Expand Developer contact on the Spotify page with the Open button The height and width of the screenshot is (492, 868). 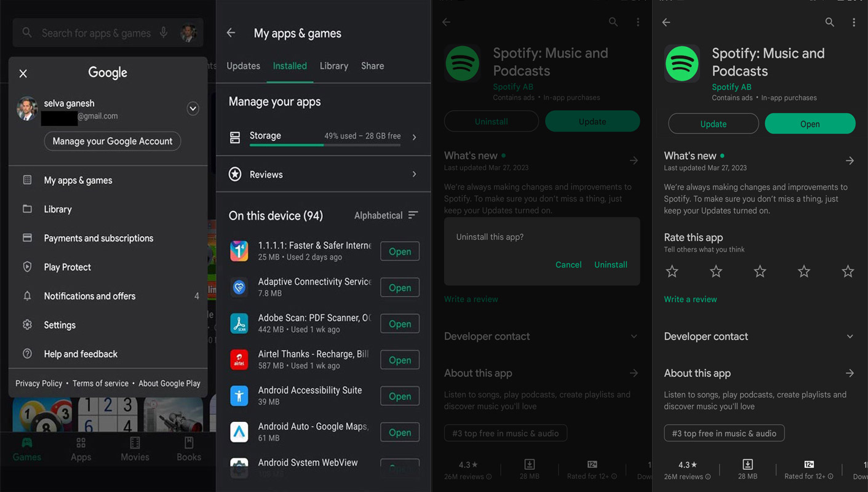click(850, 336)
